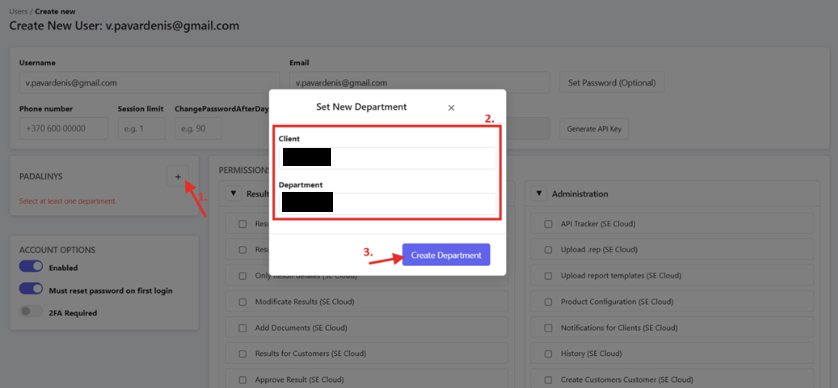Click the Create New User page heading
838x388 pixels.
coord(124,26)
